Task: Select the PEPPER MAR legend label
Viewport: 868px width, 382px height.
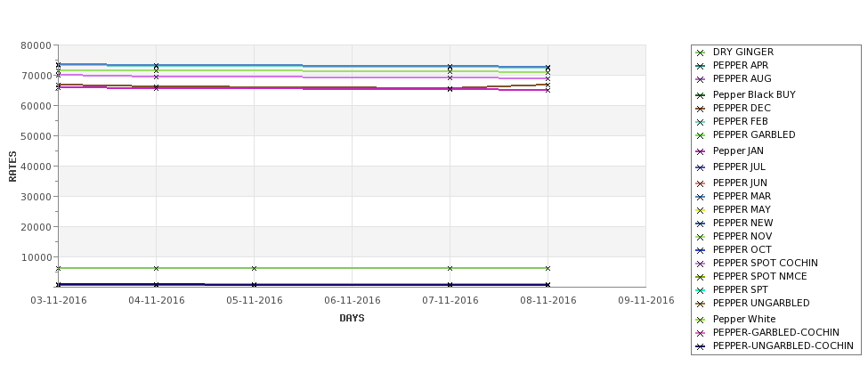Action: coord(742,196)
